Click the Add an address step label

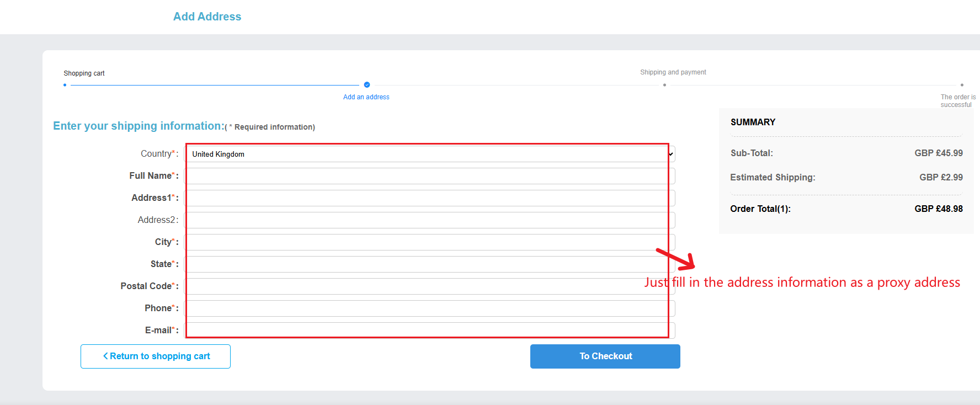point(366,97)
